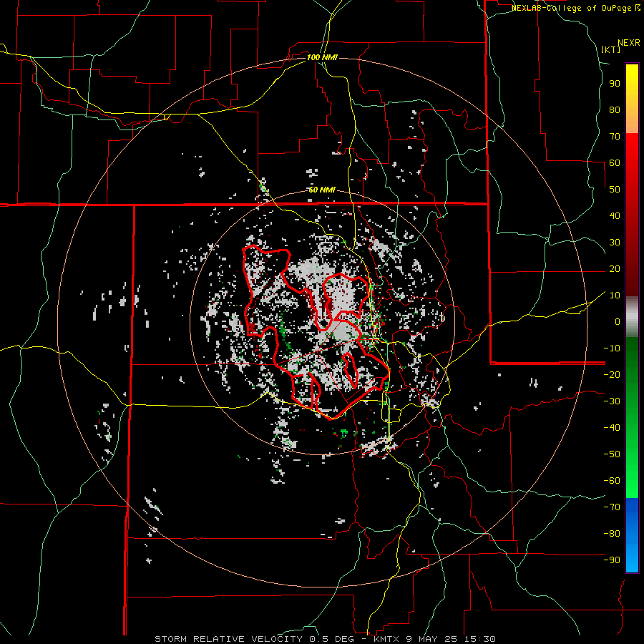The width and height of the screenshot is (644, 644).
Task: Click the green segment of the color bar
Action: [632, 417]
